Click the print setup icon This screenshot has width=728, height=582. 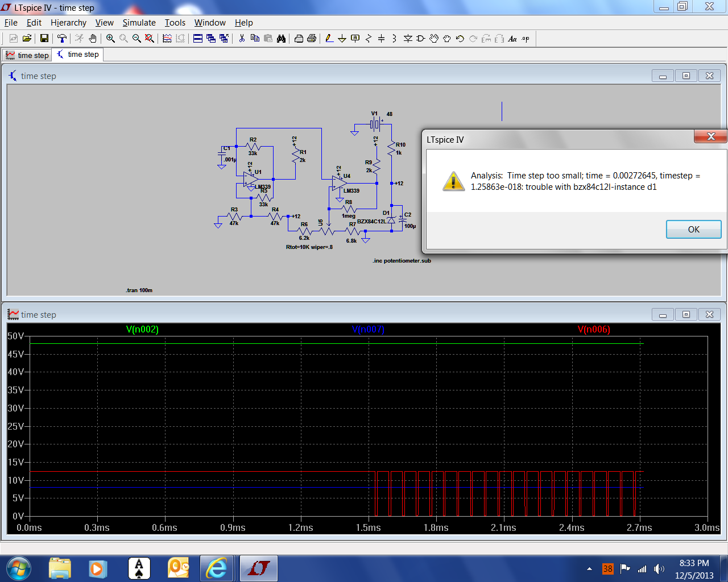coord(299,39)
